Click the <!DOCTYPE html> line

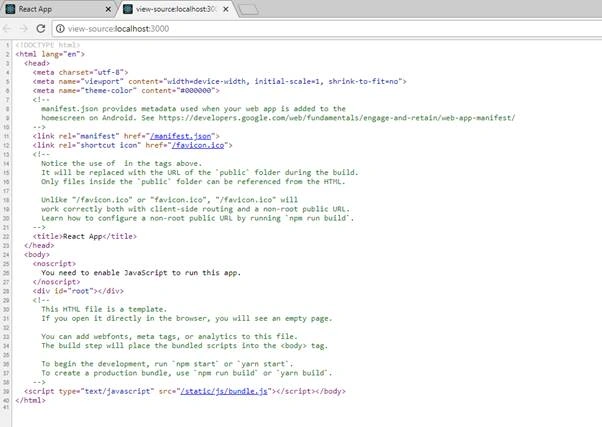(48, 45)
